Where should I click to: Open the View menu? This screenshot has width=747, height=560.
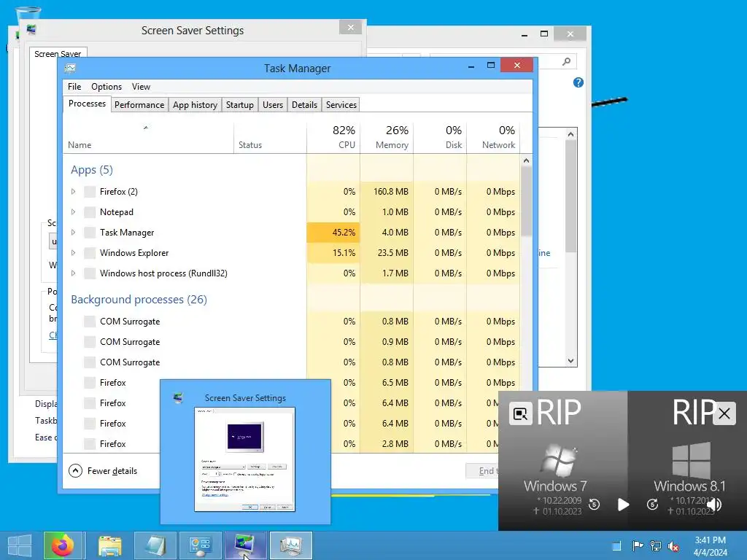click(141, 87)
